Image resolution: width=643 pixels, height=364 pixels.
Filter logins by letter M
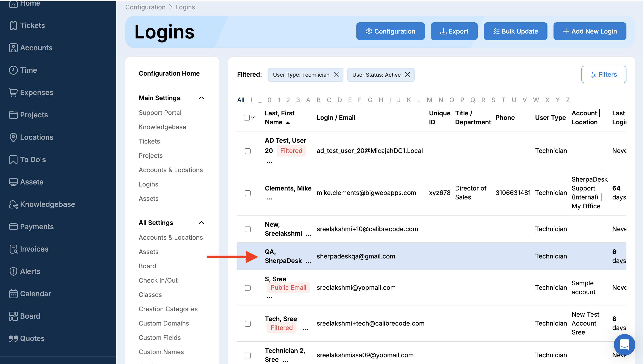pyautogui.click(x=429, y=100)
